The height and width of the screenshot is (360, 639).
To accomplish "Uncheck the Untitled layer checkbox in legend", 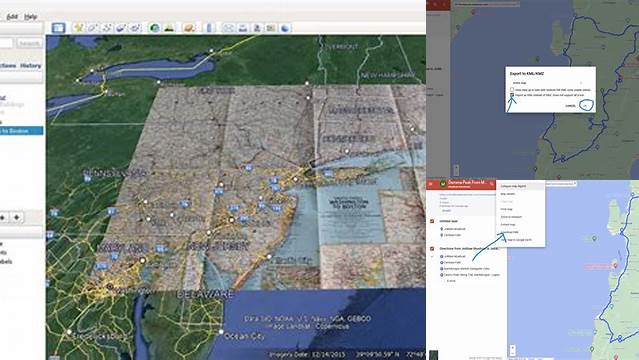I will tap(432, 221).
